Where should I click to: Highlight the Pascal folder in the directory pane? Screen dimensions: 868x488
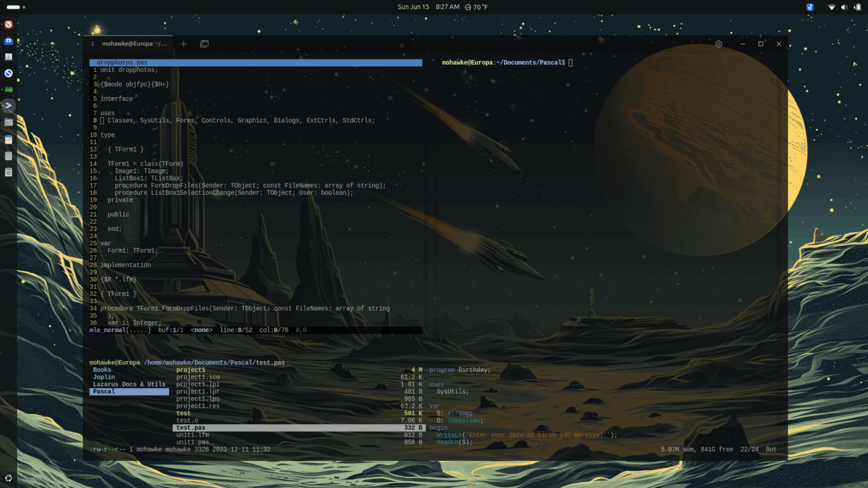pyautogui.click(x=103, y=391)
